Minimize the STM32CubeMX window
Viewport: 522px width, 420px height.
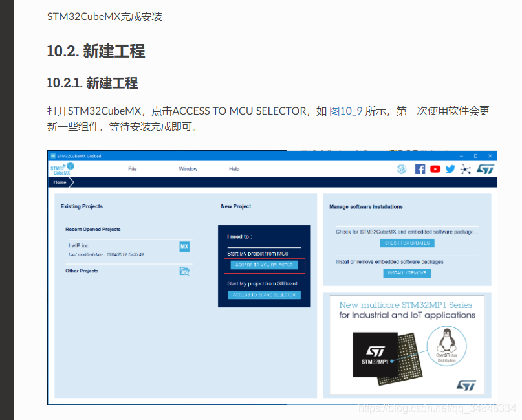pyautogui.click(x=461, y=156)
